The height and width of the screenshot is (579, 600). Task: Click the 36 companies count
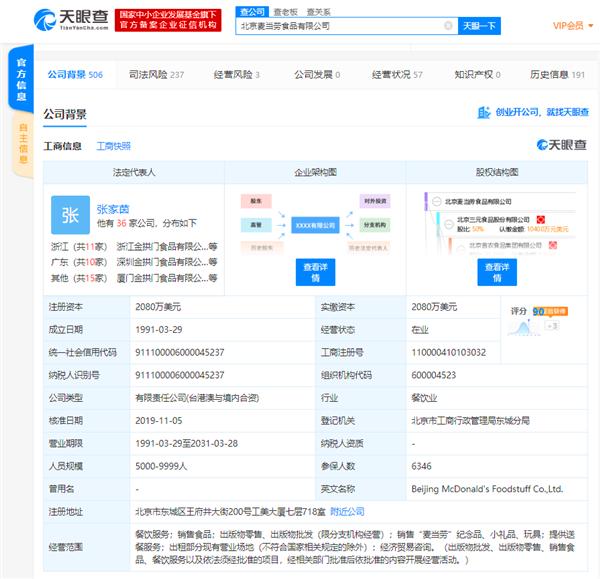(x=121, y=223)
